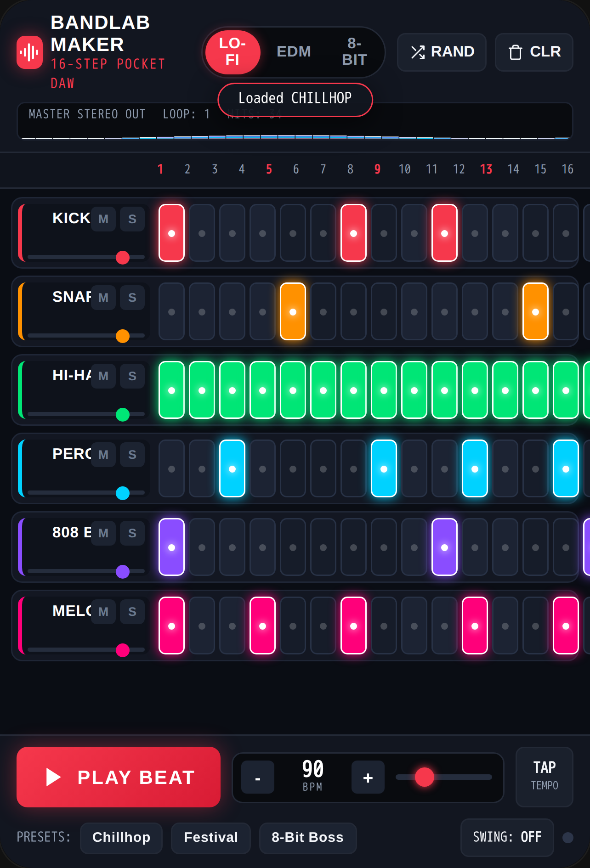Turn off MELODY step 11 pad
This screenshot has height=868, width=590.
click(x=475, y=626)
